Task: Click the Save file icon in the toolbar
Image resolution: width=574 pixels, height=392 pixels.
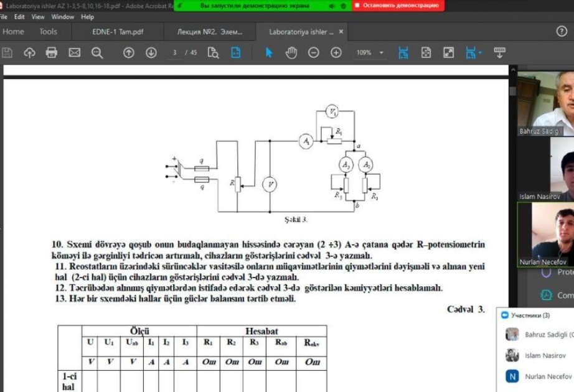Action: 7,53
